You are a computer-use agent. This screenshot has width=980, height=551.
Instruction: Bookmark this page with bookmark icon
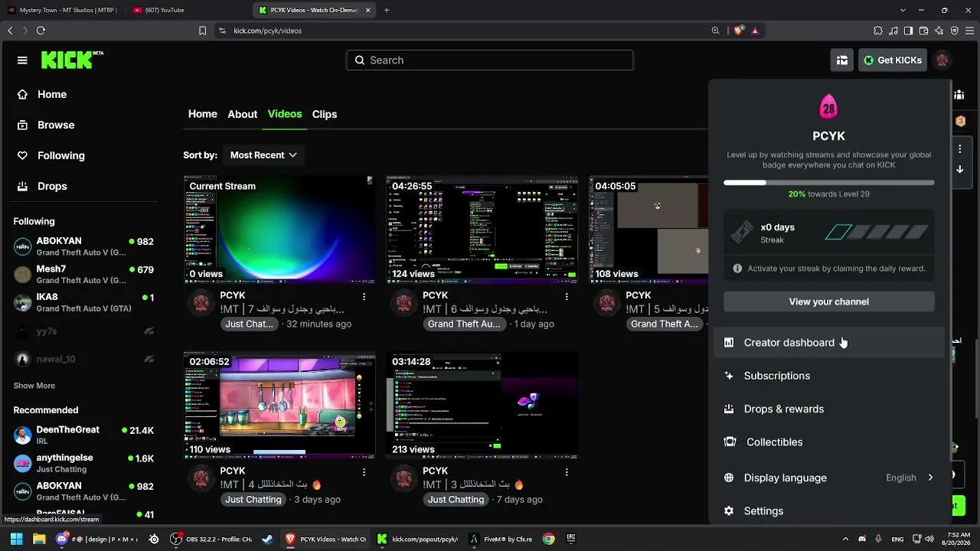(x=202, y=31)
